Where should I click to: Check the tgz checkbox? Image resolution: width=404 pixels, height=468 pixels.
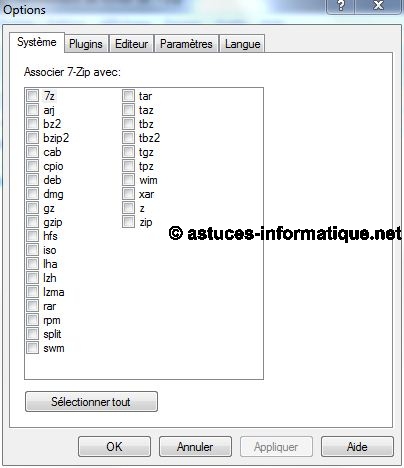click(x=128, y=152)
